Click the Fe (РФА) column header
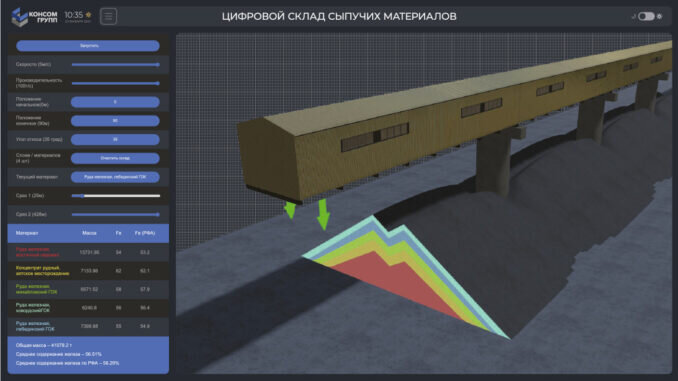Viewport: 678px width, 381px height. [144, 233]
